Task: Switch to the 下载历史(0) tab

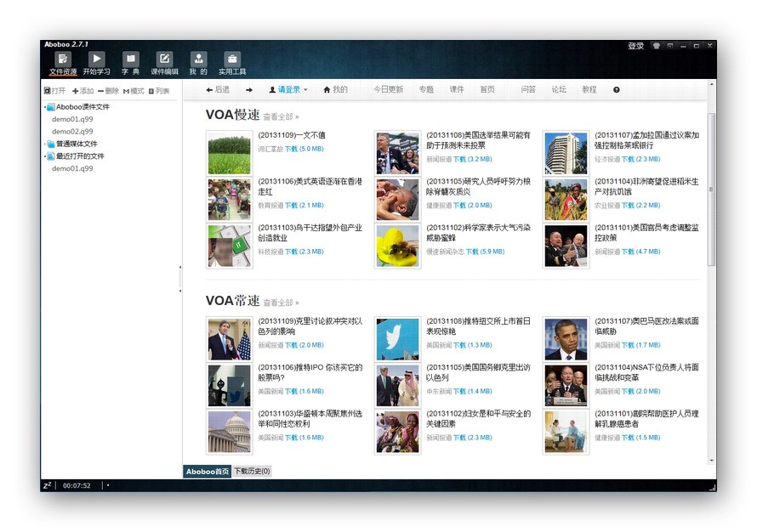Action: coord(252,471)
